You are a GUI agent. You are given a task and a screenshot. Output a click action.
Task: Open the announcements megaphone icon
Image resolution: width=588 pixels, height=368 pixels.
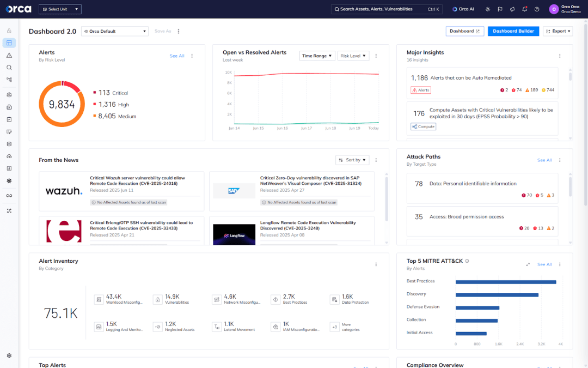click(x=512, y=9)
